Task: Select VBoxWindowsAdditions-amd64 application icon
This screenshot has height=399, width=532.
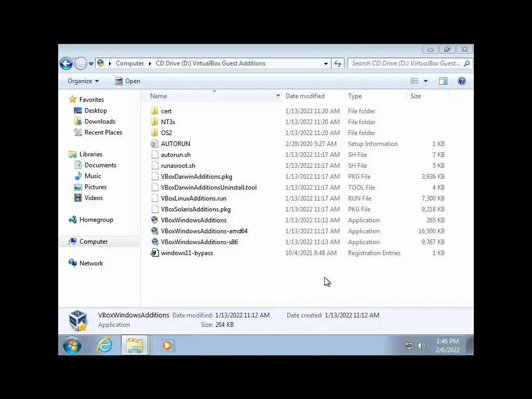Action: pos(155,231)
